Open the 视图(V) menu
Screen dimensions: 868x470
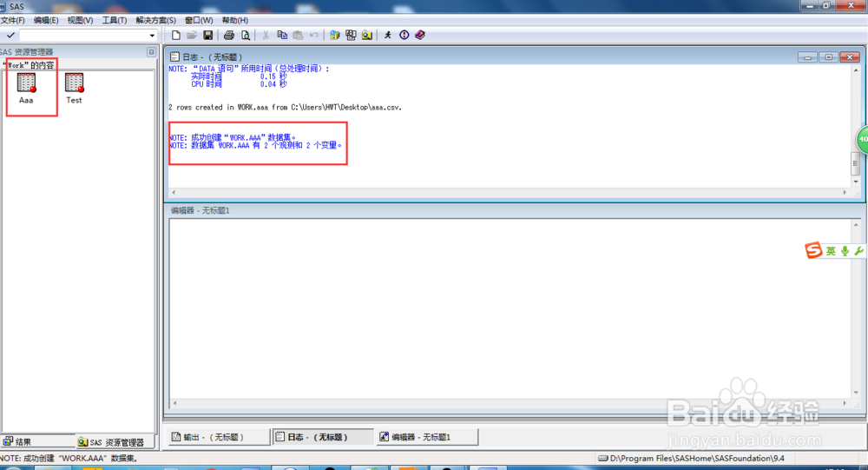pyautogui.click(x=80, y=20)
